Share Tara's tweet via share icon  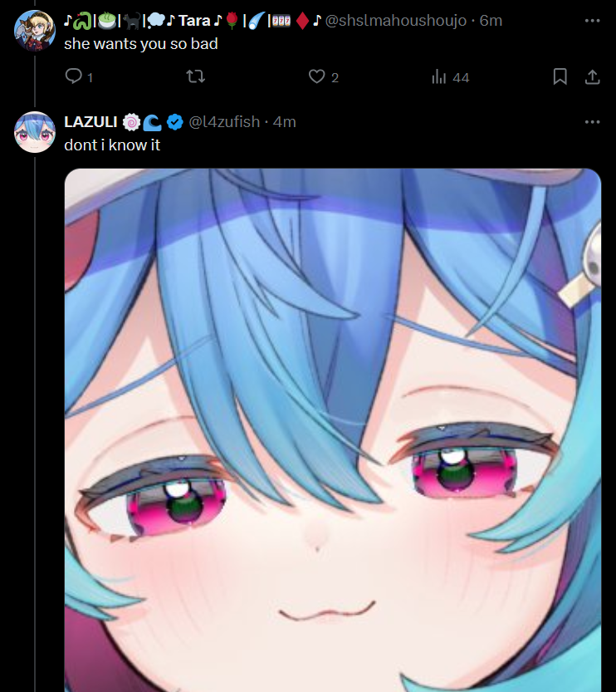pyautogui.click(x=592, y=76)
